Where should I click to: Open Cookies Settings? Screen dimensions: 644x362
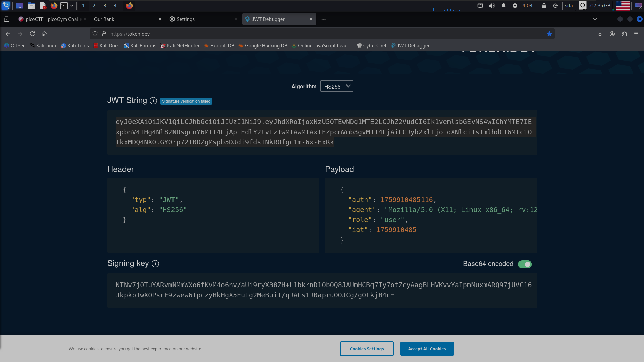pos(366,349)
